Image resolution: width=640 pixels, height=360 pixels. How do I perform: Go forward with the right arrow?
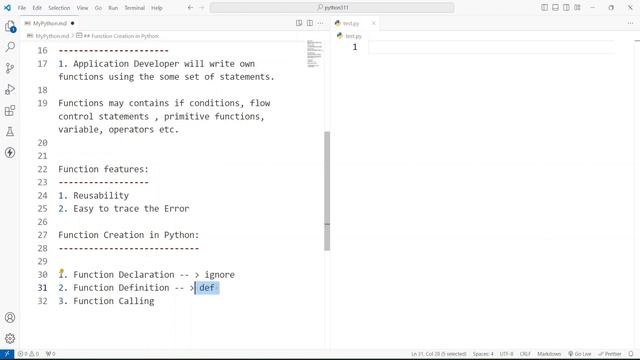click(x=201, y=7)
